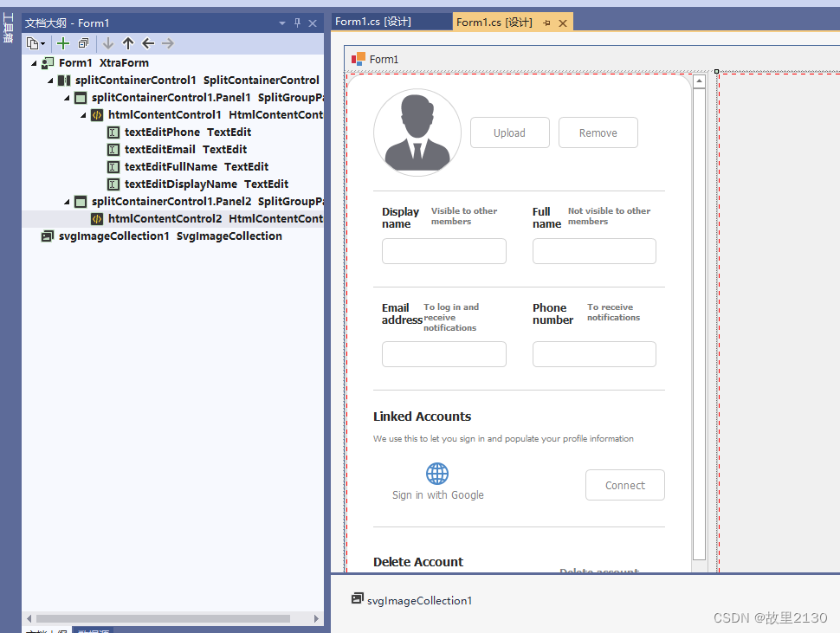This screenshot has width=840, height=633.
Task: Click the move-left arrow icon in outline toolbar
Action: coord(147,43)
